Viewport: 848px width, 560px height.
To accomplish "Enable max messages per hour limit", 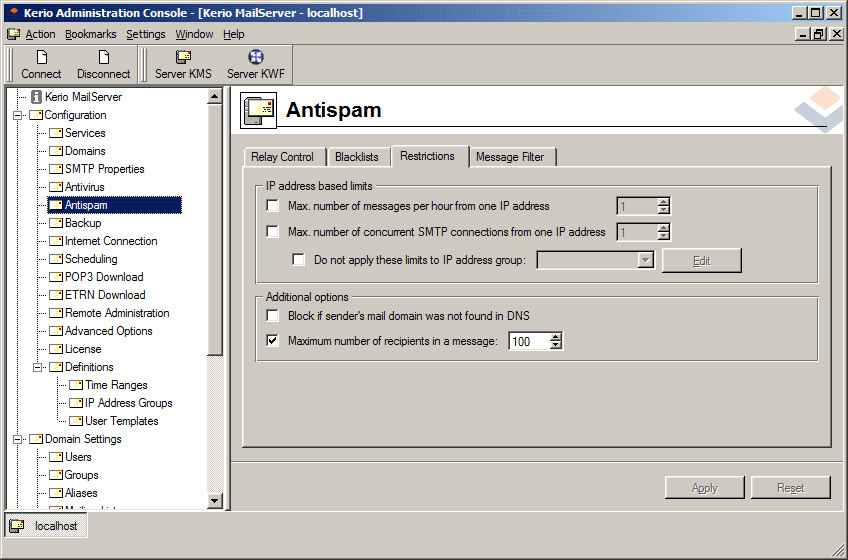I will click(x=273, y=206).
